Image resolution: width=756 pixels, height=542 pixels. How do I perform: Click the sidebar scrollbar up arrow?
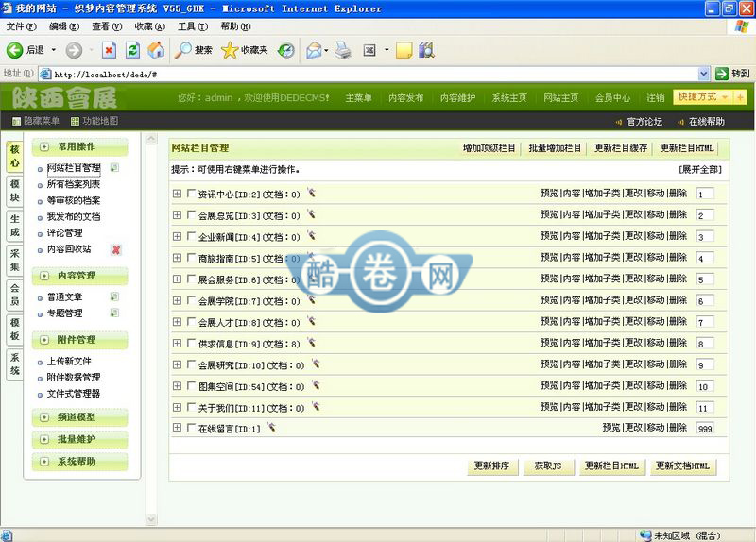(x=151, y=139)
